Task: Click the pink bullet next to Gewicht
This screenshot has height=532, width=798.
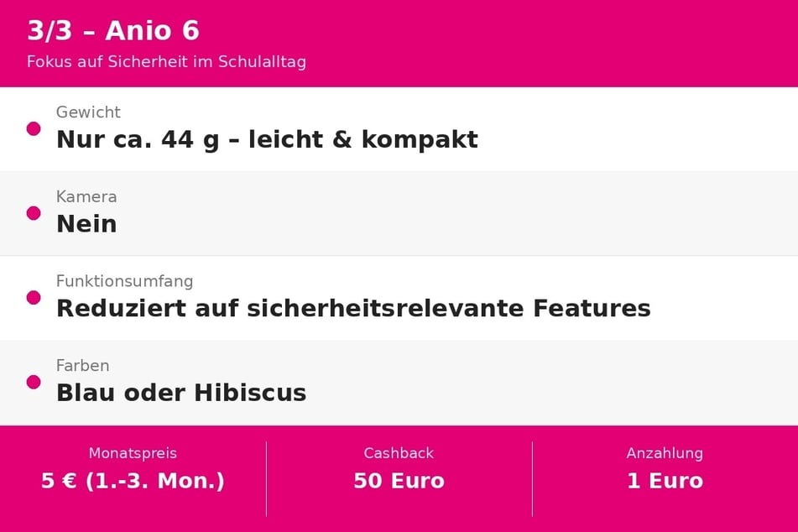Action: [34, 128]
